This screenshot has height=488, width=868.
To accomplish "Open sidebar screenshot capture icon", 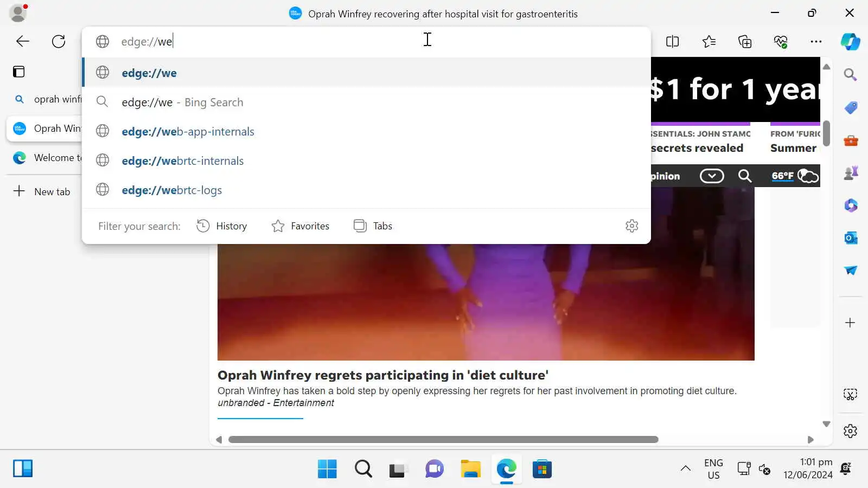I will point(850,394).
